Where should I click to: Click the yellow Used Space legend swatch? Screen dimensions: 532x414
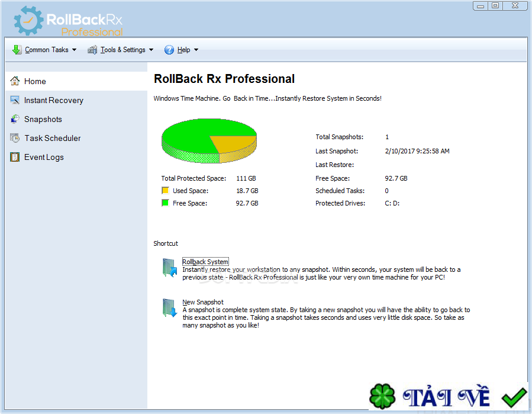click(x=166, y=190)
